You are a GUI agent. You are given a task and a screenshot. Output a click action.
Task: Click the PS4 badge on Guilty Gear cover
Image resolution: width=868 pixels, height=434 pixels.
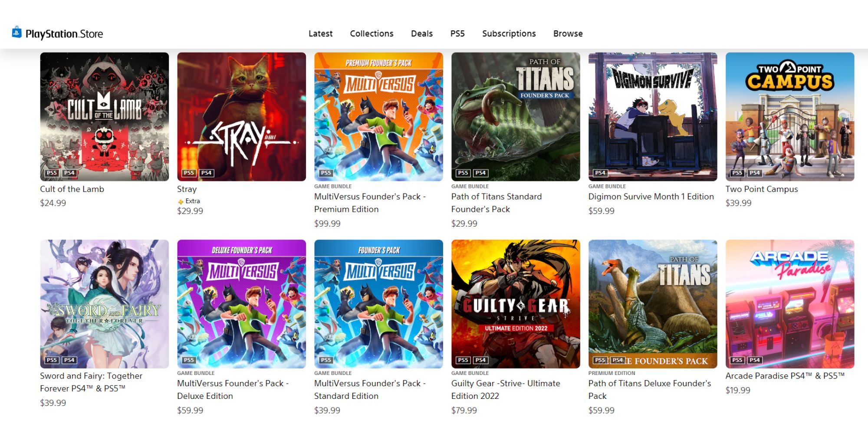[480, 360]
